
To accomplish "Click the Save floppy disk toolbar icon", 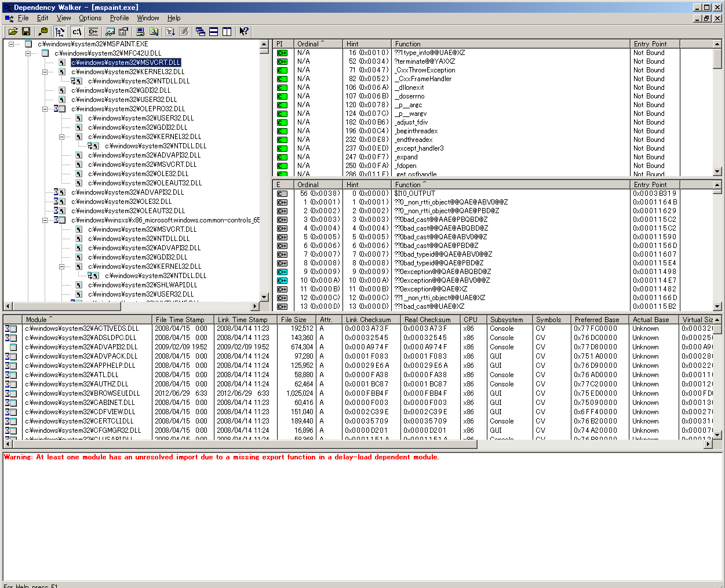I will point(26,32).
